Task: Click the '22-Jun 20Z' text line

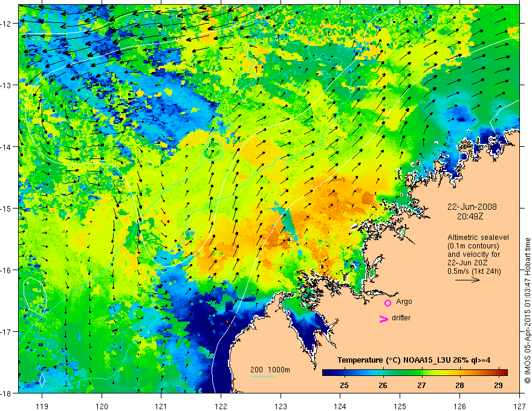Action: [x=467, y=263]
